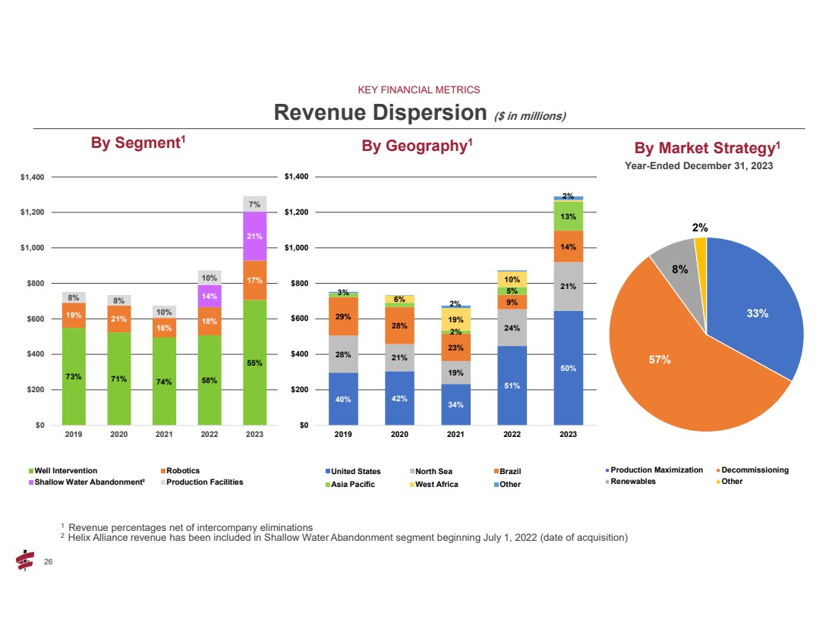Click the Decommissioning legend entry
Viewport: 835px width, 644px height.
coord(752,470)
